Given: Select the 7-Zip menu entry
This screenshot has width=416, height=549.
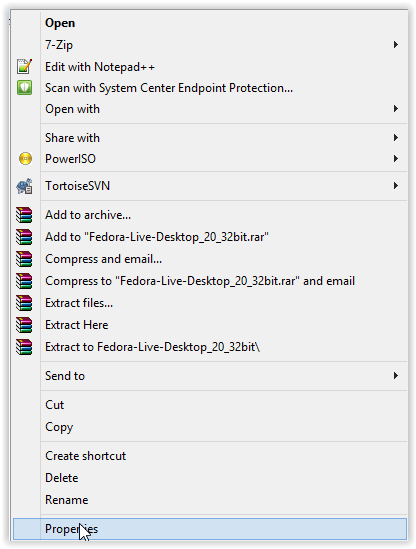Looking at the screenshot, I should tap(210, 44).
